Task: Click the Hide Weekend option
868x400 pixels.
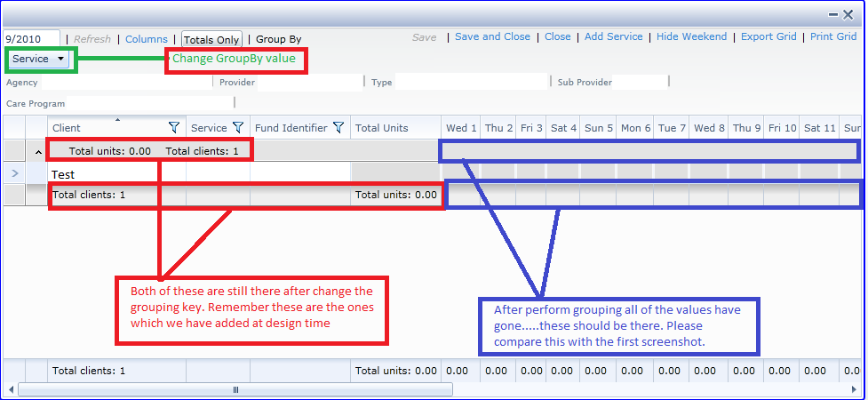Action: coord(691,36)
